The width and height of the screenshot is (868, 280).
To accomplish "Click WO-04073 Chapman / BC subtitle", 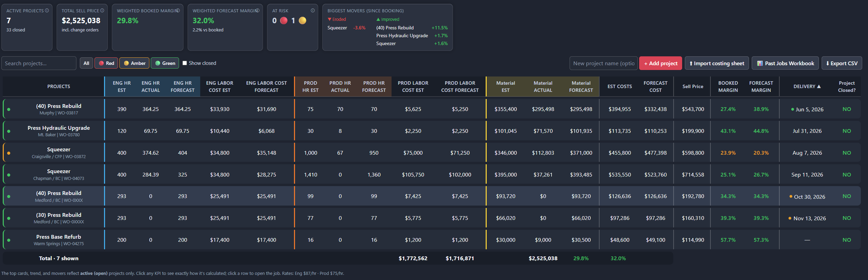I will coord(59,179).
